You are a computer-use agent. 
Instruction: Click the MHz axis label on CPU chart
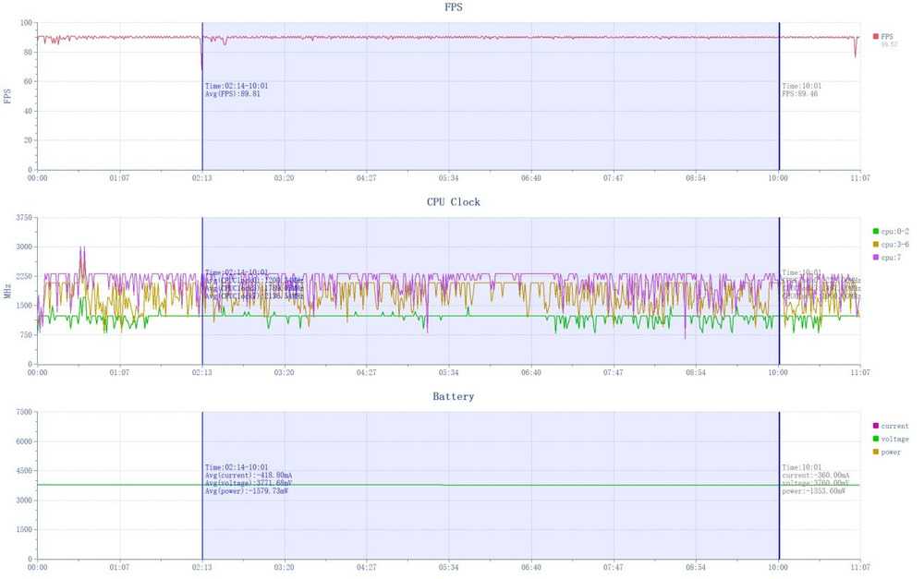8,292
